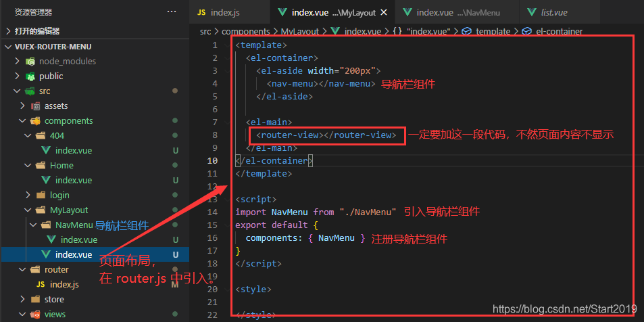Click the components breadcrumb segment

click(245, 31)
